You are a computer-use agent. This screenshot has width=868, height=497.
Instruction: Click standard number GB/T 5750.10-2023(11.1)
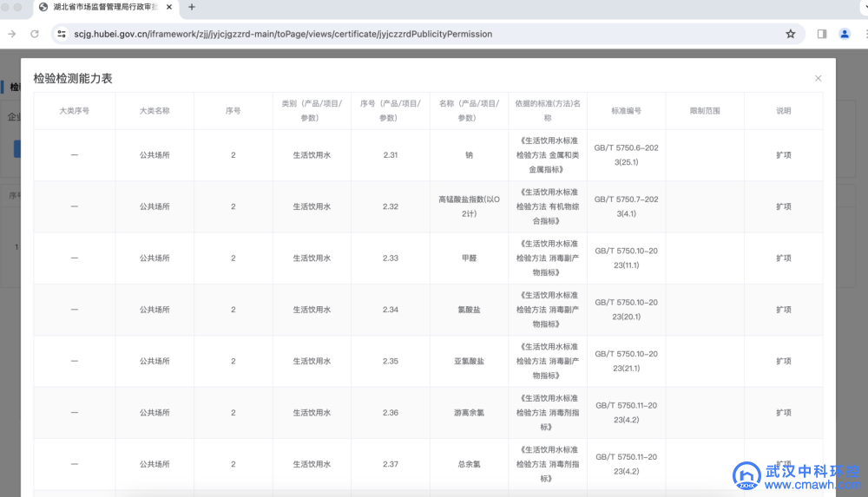(626, 258)
